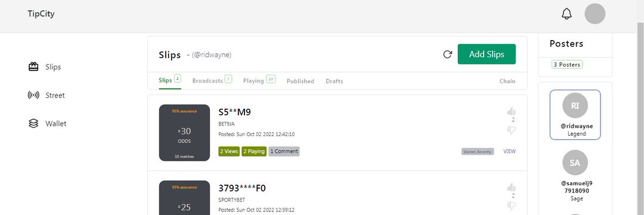644x215 pixels.
Task: Like the 3793****F0 slip
Action: [x=512, y=188]
